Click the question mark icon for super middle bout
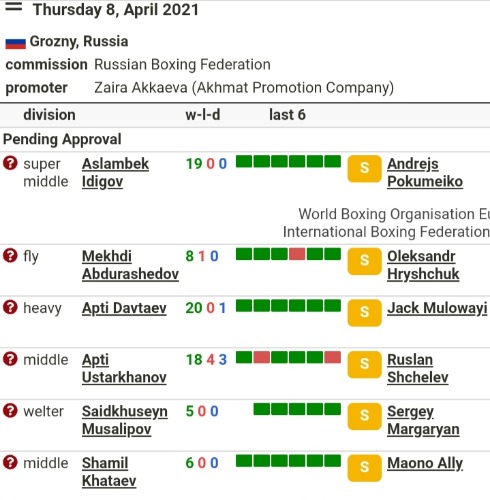490x500 pixels. 10,163
